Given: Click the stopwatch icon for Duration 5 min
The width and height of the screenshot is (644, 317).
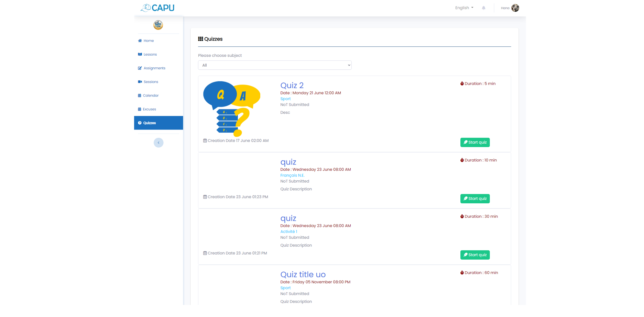Looking at the screenshot, I should (462, 83).
